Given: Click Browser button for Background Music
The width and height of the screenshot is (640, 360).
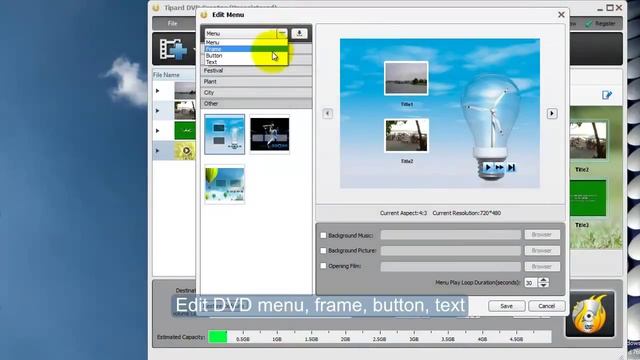Looking at the screenshot, I should tap(542, 235).
